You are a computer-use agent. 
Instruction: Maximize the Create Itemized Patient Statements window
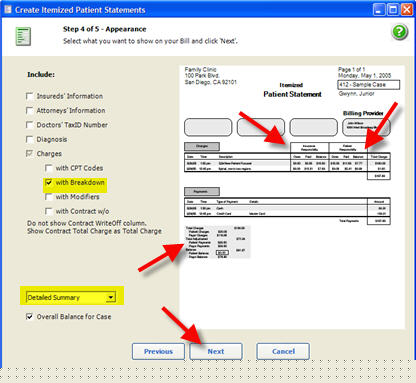tap(393, 9)
